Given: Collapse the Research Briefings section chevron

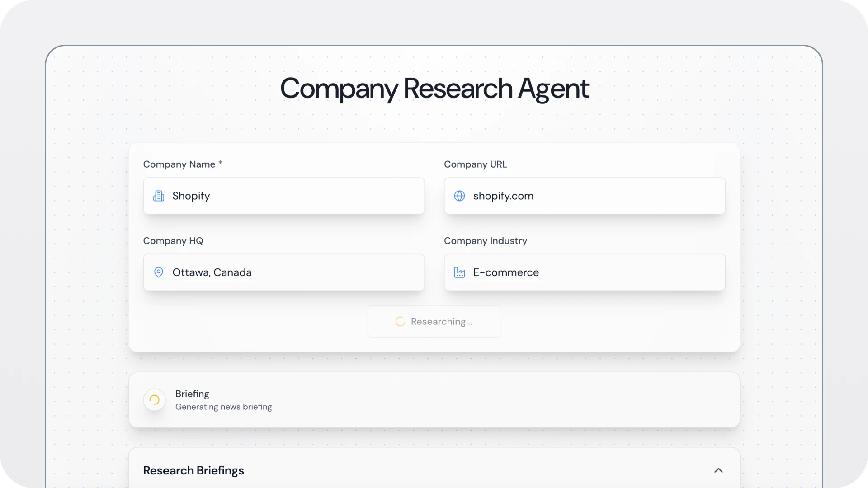Looking at the screenshot, I should pos(718,470).
